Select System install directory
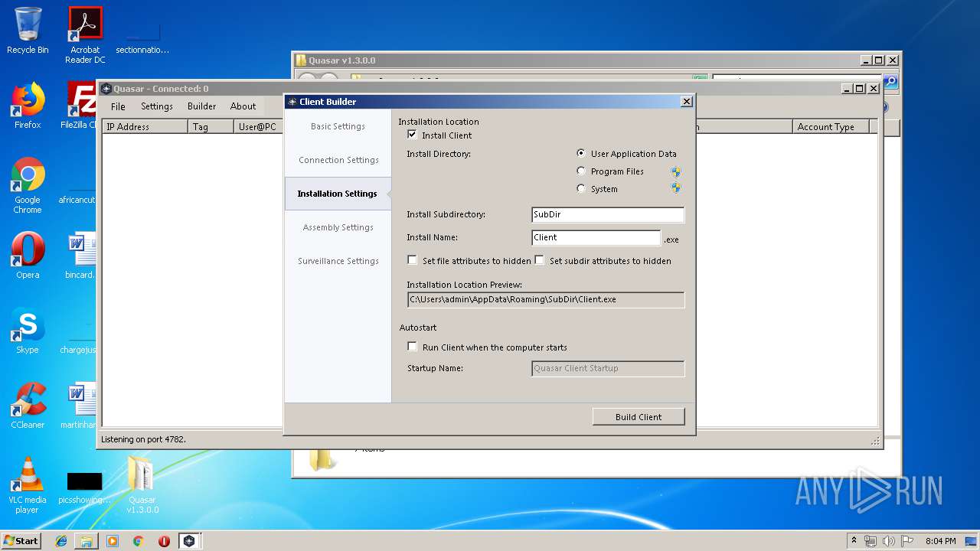The width and height of the screenshot is (980, 551). point(581,189)
